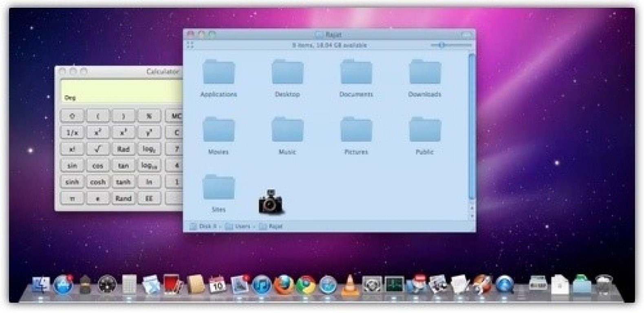
Task: Click Disk X in the Finder path bar
Action: coord(207,226)
